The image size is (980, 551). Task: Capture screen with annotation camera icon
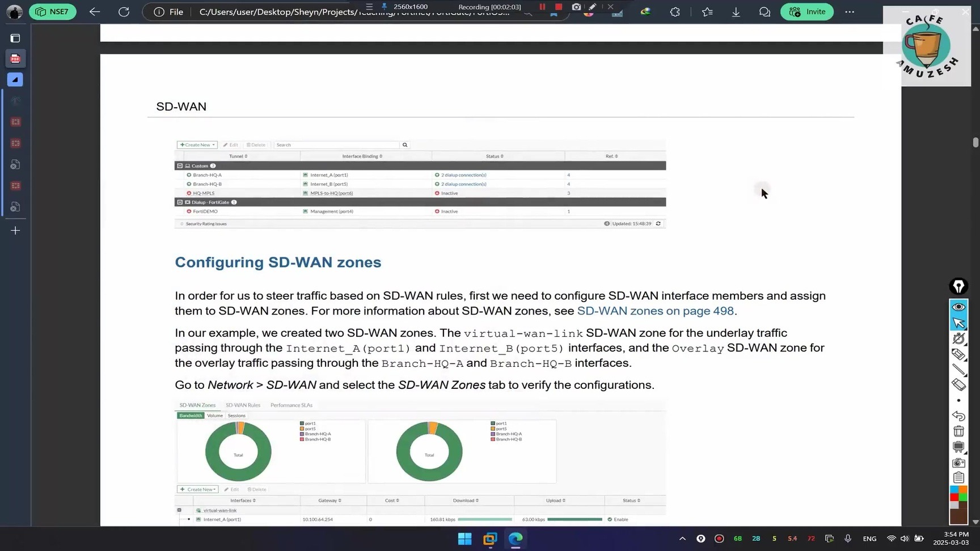point(958,463)
